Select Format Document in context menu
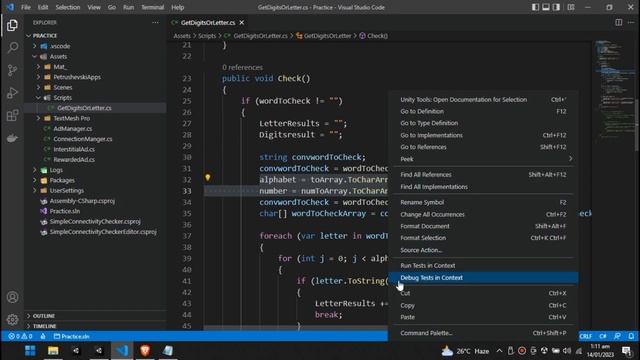This screenshot has width=640, height=360. [483, 226]
